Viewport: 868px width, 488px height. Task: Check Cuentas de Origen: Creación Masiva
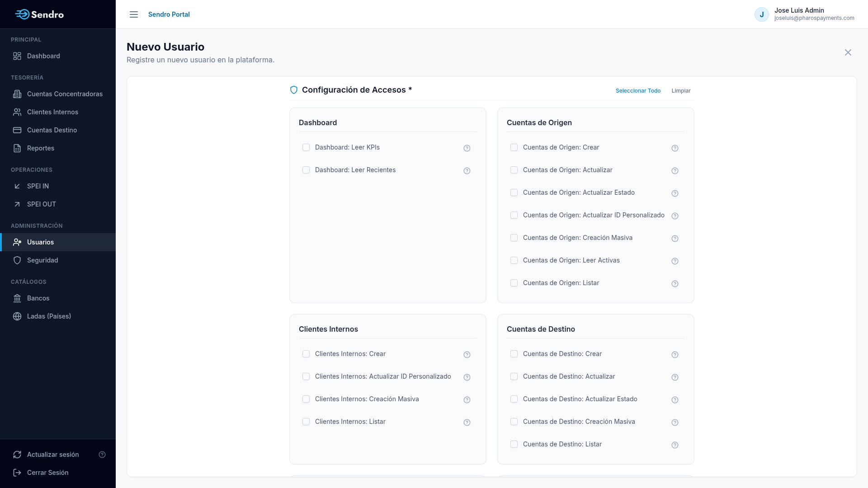[x=514, y=238]
